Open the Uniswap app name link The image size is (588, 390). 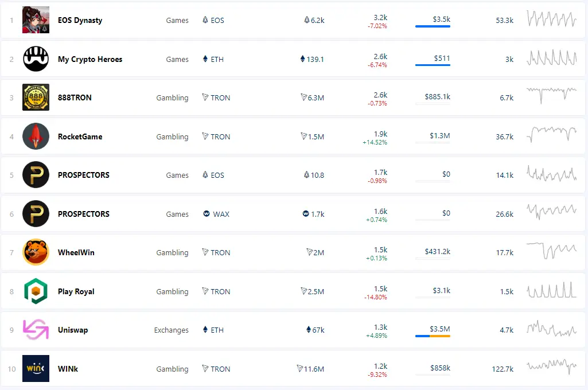pyautogui.click(x=73, y=330)
